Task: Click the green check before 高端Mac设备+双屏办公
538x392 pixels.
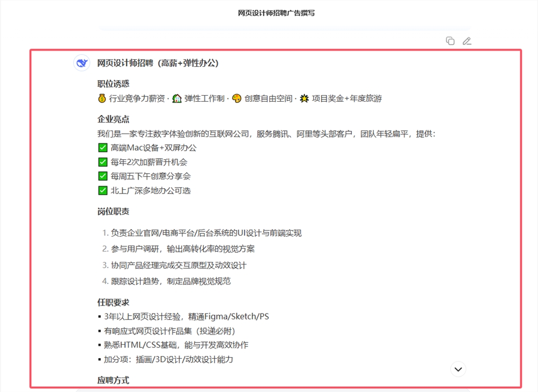Action: 103,148
